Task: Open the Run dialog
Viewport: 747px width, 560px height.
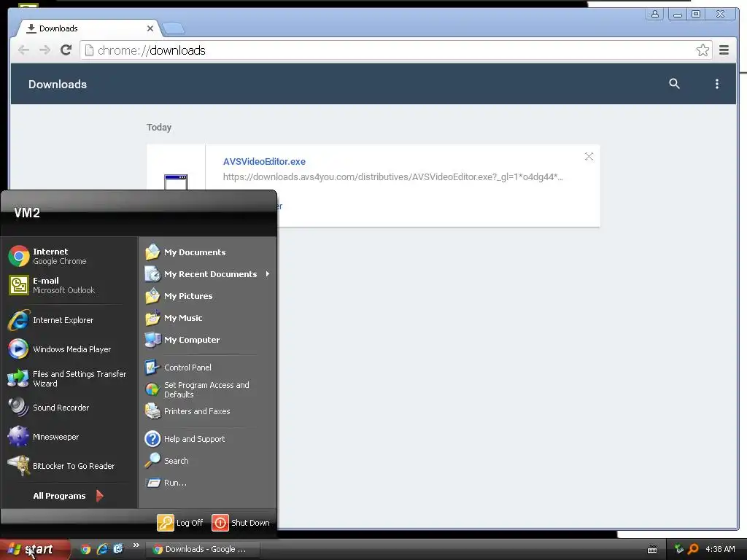Action: tap(208, 483)
